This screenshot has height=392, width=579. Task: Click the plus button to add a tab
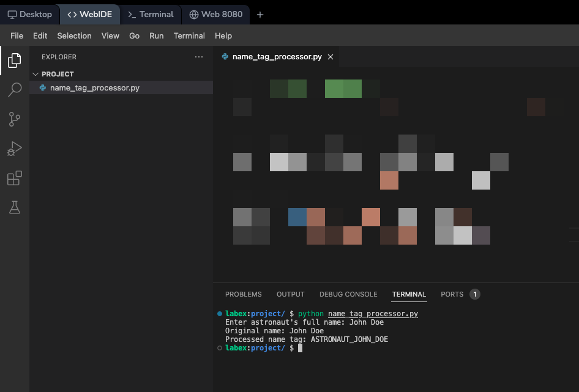click(x=260, y=14)
